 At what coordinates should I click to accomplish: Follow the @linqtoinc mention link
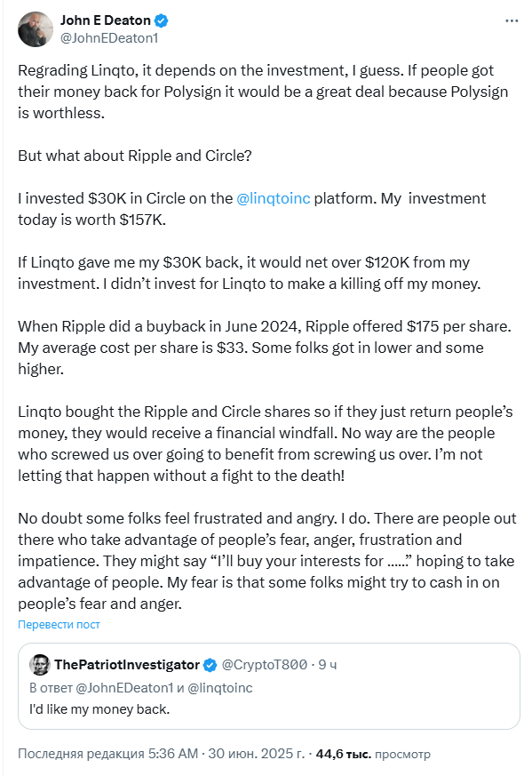click(x=274, y=198)
